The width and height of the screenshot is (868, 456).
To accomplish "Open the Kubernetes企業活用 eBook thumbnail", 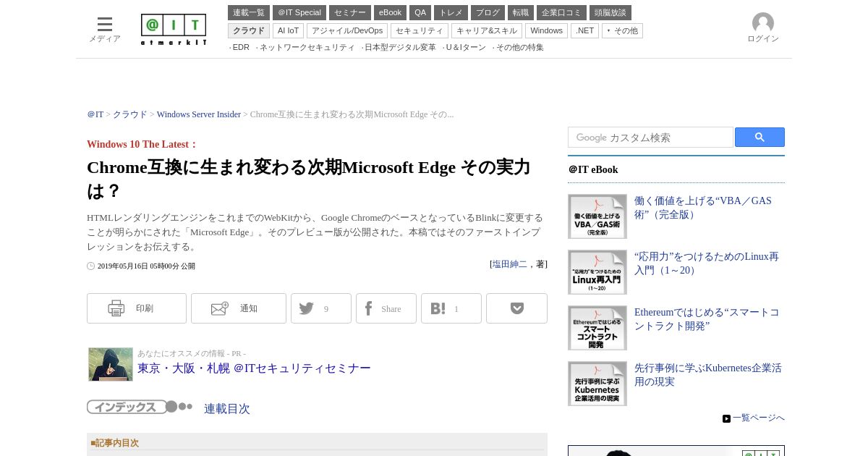I will 597,384.
